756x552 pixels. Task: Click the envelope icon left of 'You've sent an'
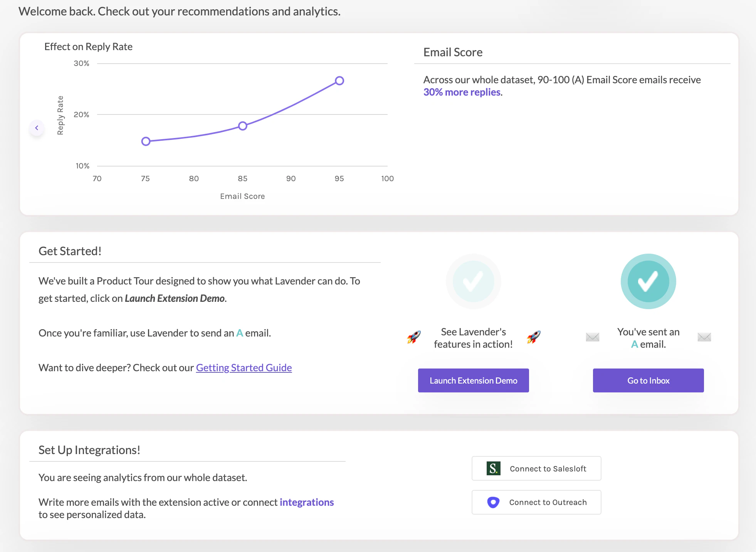tap(592, 337)
